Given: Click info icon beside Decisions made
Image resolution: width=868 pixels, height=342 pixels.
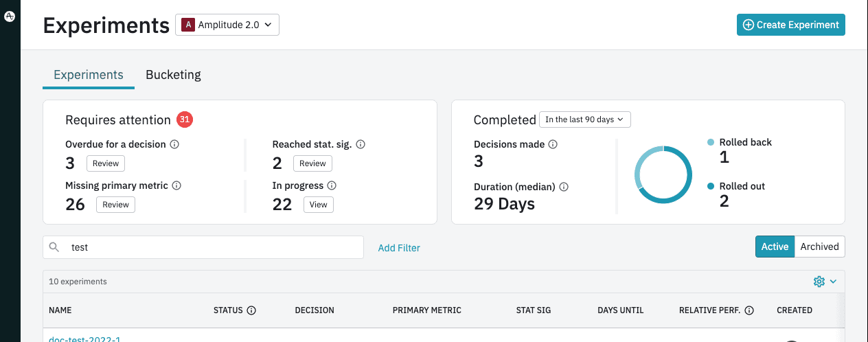Looking at the screenshot, I should coord(553,145).
